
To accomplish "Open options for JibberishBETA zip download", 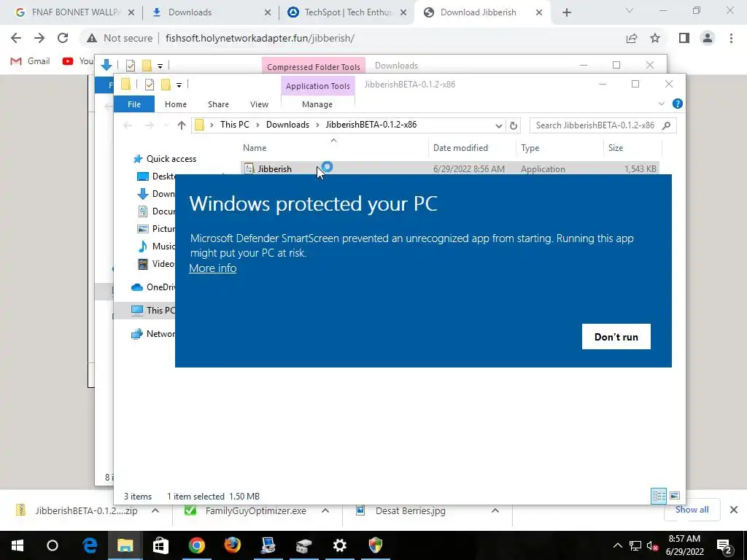I will (155, 510).
